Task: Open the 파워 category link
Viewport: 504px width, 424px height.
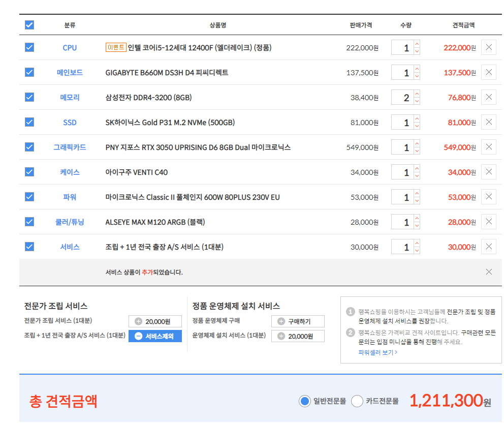Action: (x=70, y=197)
